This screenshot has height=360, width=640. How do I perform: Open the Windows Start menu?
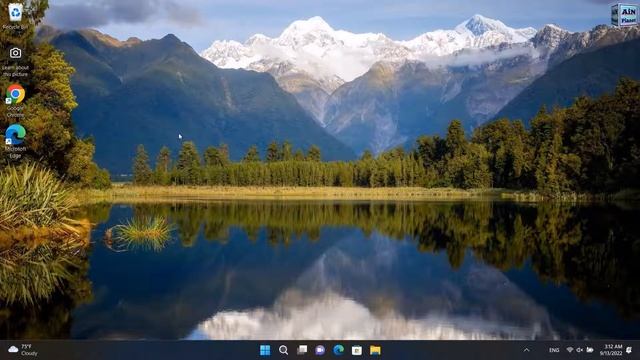pyautogui.click(x=265, y=350)
